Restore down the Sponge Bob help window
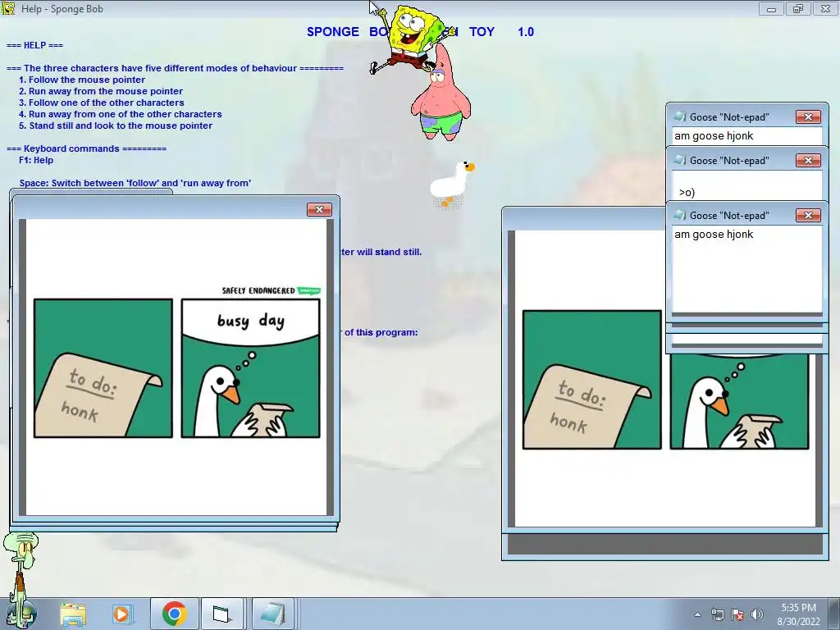Image resolution: width=840 pixels, height=630 pixels. [x=798, y=8]
